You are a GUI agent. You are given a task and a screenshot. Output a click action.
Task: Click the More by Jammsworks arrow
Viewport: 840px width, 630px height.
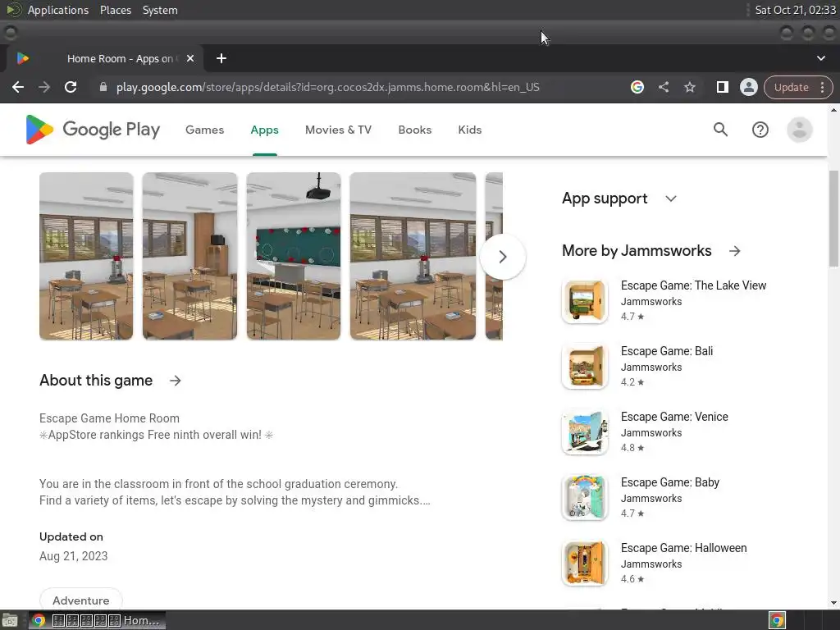735,251
